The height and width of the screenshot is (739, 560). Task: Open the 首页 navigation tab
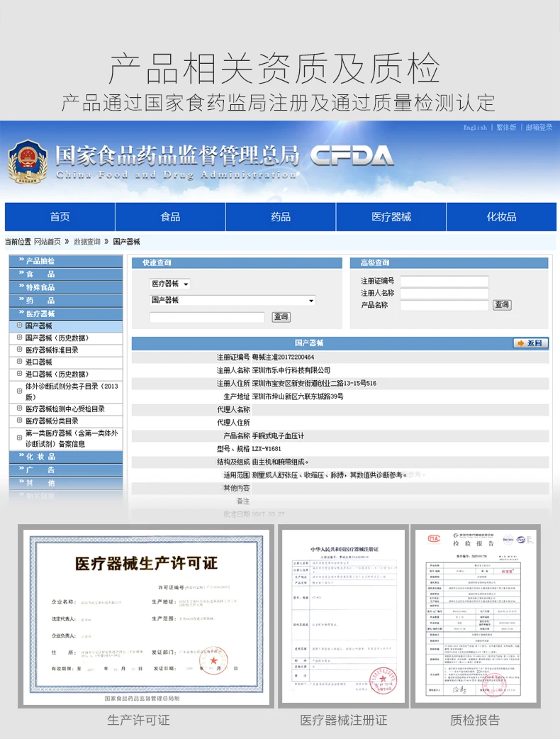pos(60,217)
